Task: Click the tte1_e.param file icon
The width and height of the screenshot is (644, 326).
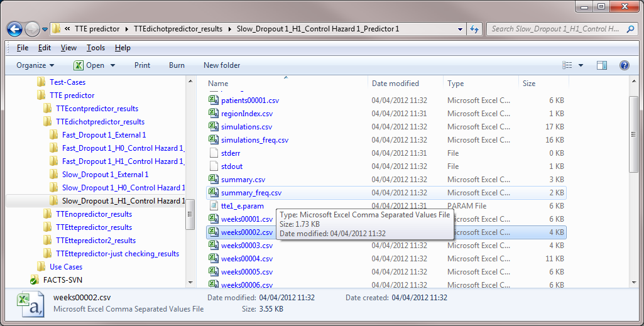Action: pos(213,206)
